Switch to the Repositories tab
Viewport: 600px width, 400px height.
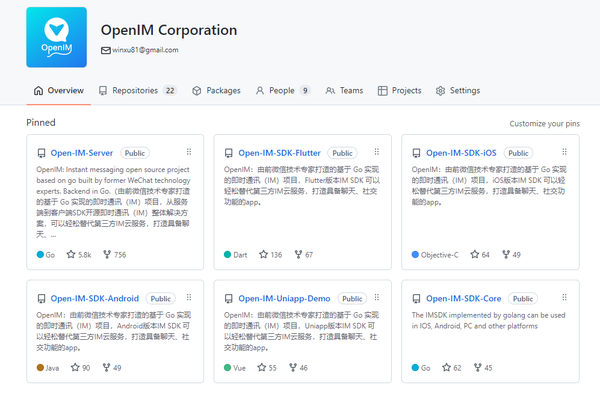(x=138, y=91)
